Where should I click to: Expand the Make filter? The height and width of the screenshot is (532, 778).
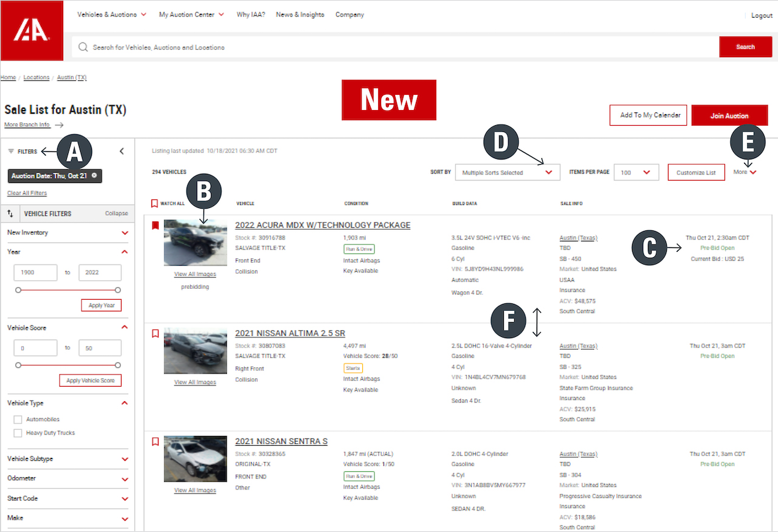[125, 519]
